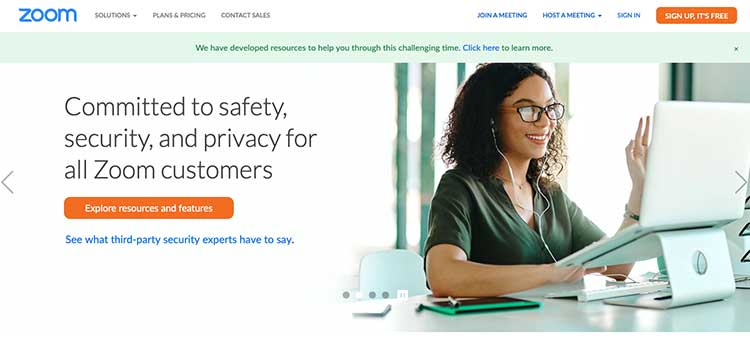The width and height of the screenshot is (750, 362).
Task: Click Sign Up, It's Free button
Action: pyautogui.click(x=696, y=15)
